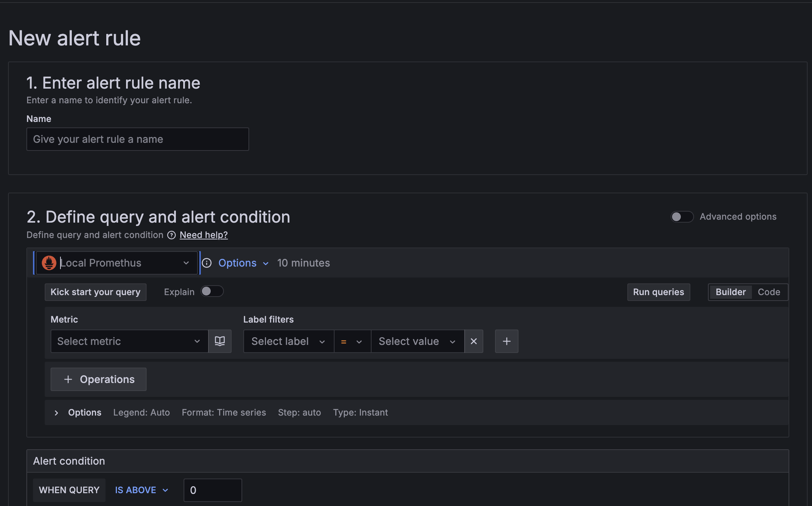Open the Need help? link

point(203,235)
